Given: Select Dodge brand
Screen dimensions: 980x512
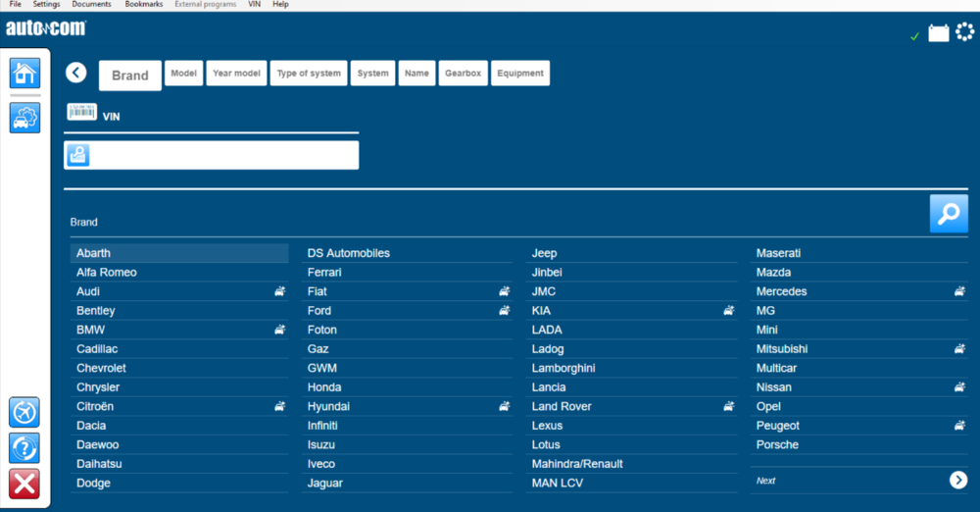Looking at the screenshot, I should [x=179, y=484].
